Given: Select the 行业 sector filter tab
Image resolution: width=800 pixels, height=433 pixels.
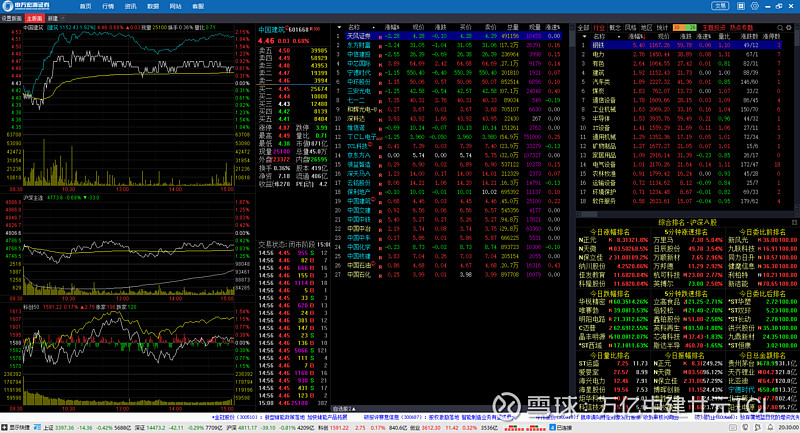Looking at the screenshot, I should pos(599,28).
